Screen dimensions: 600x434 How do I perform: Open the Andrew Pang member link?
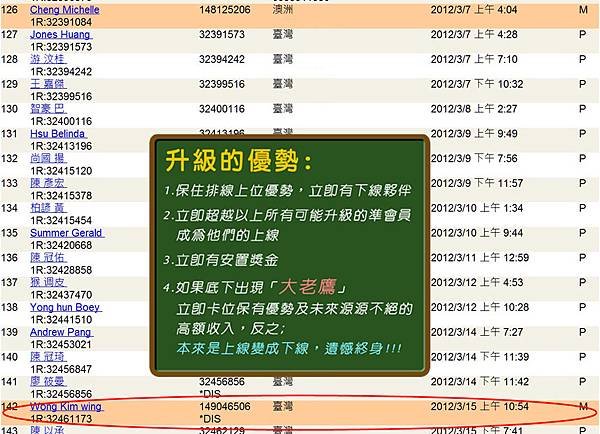pos(61,332)
